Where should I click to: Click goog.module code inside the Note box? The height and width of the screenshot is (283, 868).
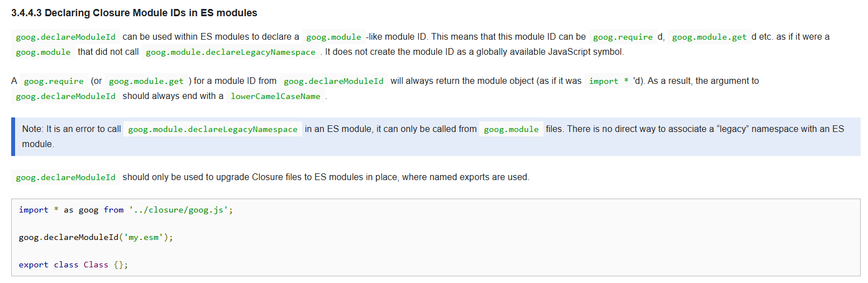pyautogui.click(x=511, y=129)
